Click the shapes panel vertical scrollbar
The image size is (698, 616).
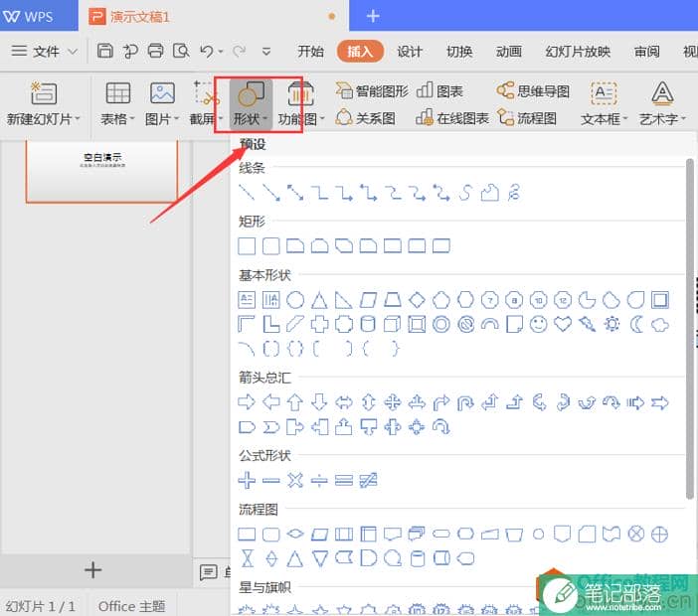(689, 329)
